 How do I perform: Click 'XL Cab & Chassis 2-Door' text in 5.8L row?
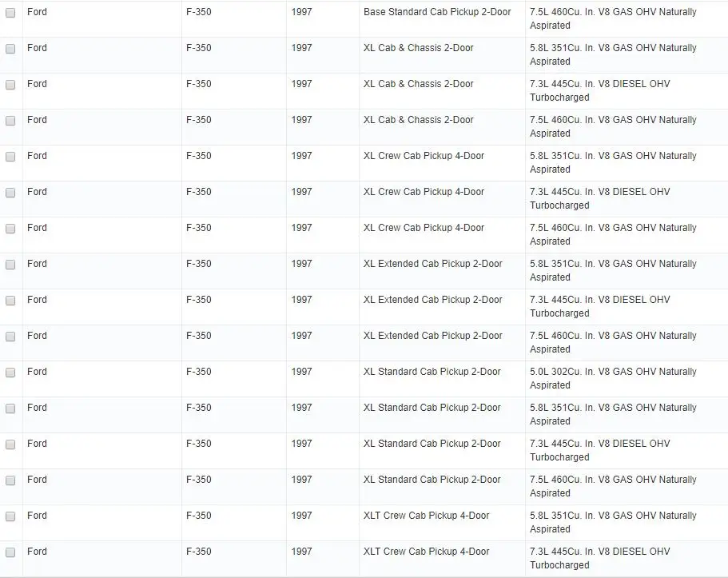click(418, 48)
